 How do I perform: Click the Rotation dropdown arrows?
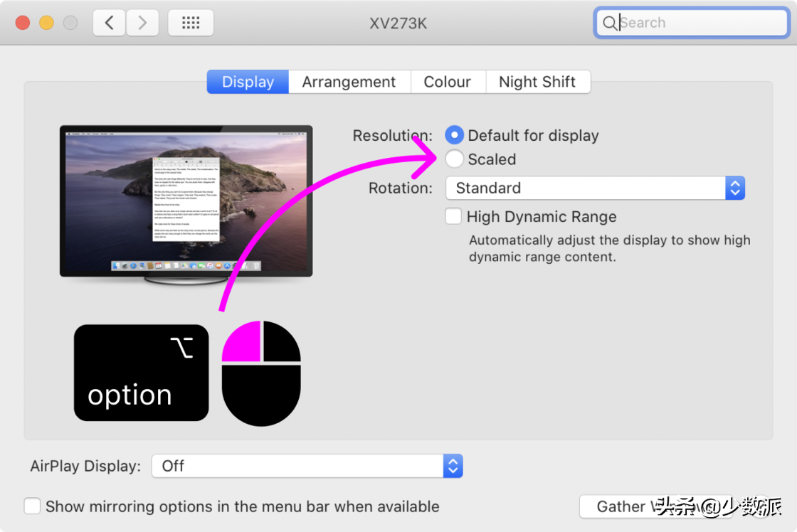735,188
